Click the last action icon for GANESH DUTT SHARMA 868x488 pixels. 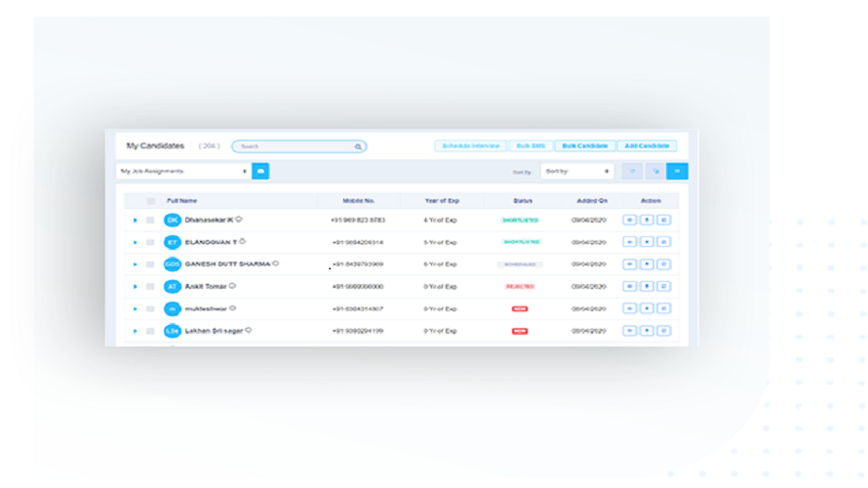click(663, 264)
